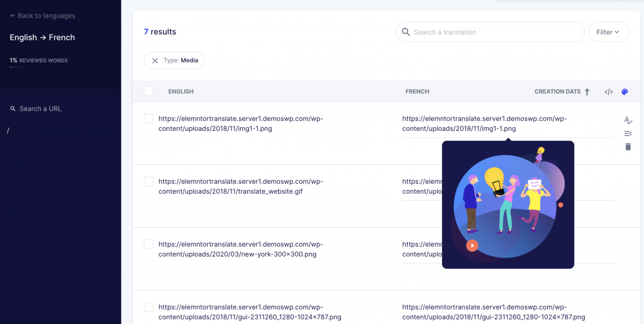The width and height of the screenshot is (644, 324).
Task: Remove the Type: Media filter chip
Action: (x=155, y=61)
